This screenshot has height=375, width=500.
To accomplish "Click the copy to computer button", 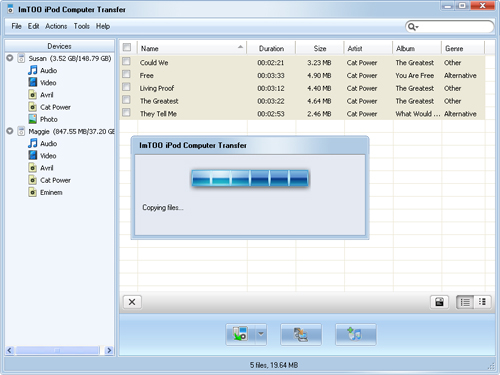I will [240, 334].
